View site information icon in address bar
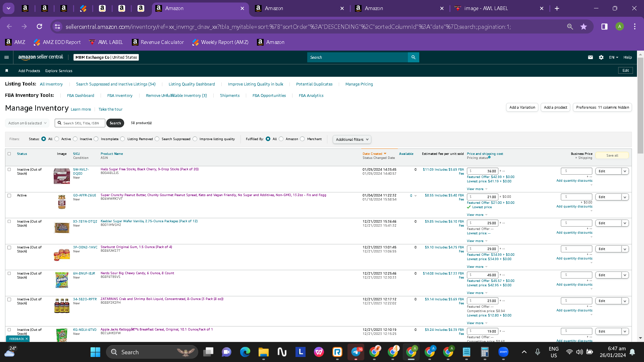Screen dimensions: 644x362 (x=58, y=26)
